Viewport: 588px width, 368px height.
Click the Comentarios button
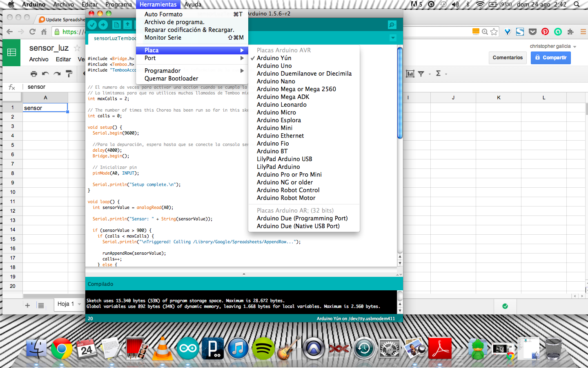(508, 58)
